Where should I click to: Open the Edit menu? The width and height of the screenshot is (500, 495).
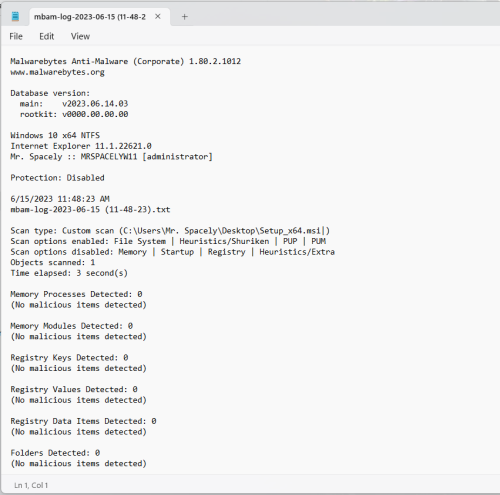click(x=46, y=36)
